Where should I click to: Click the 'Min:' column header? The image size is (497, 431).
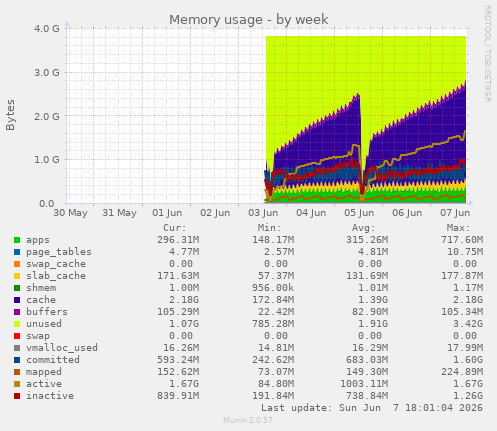pos(269,228)
